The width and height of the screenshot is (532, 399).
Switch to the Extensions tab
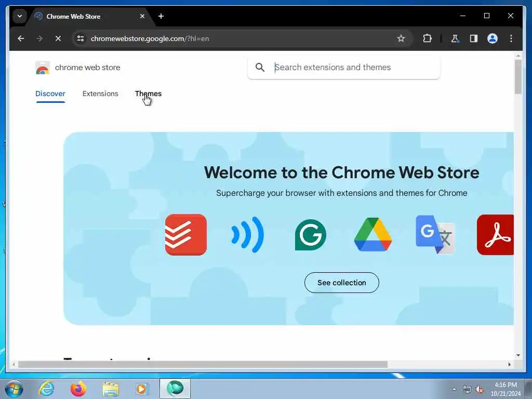click(x=100, y=94)
